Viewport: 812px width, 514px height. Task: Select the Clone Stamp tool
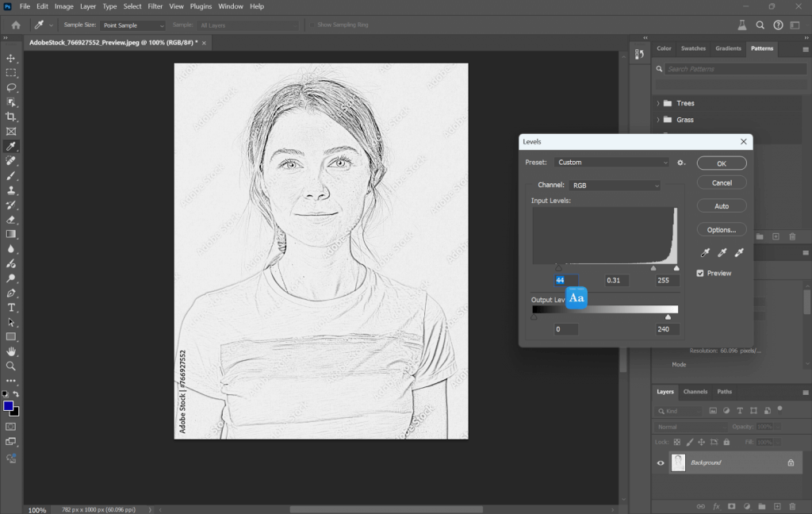click(x=11, y=190)
